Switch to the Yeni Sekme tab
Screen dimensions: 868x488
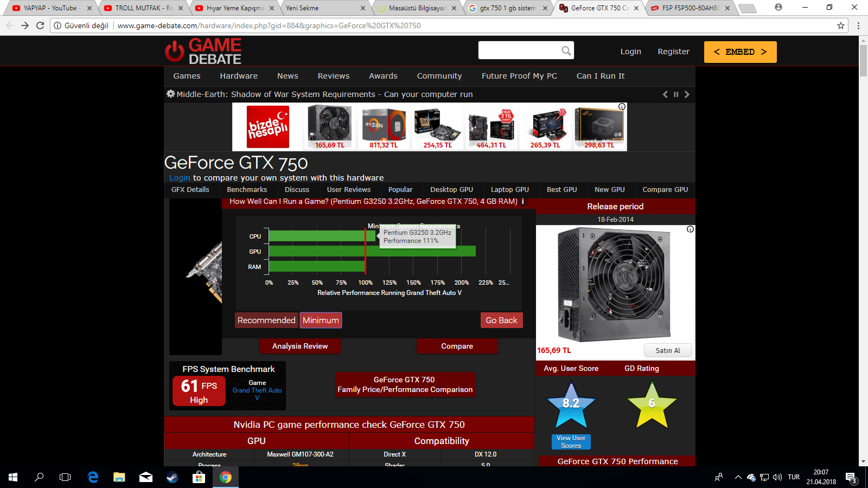tap(325, 8)
